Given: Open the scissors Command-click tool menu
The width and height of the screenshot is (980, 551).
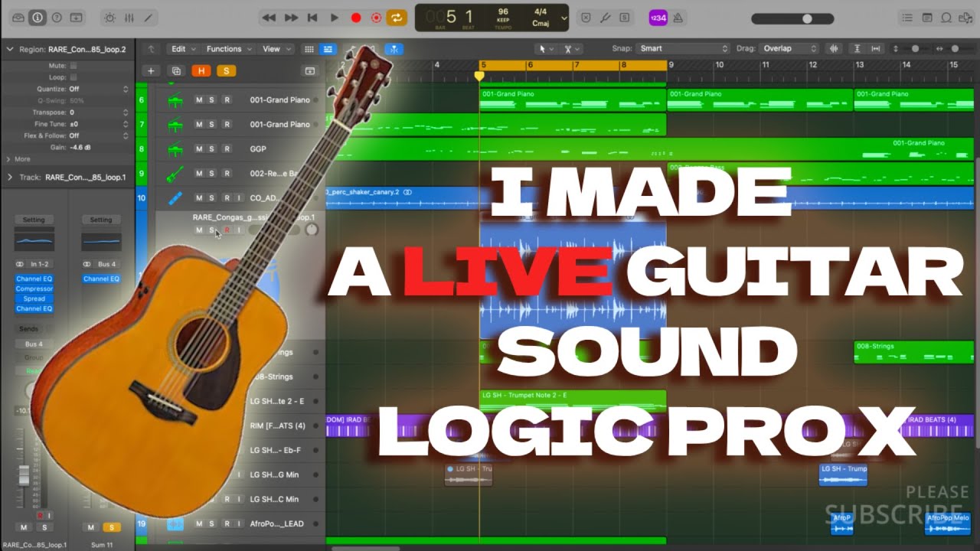Looking at the screenshot, I should click(571, 49).
